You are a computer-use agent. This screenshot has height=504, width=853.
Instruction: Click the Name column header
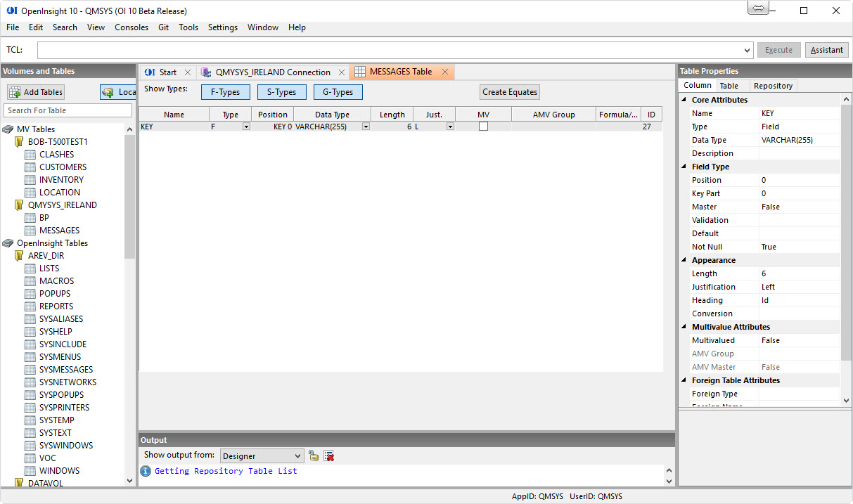coord(174,115)
